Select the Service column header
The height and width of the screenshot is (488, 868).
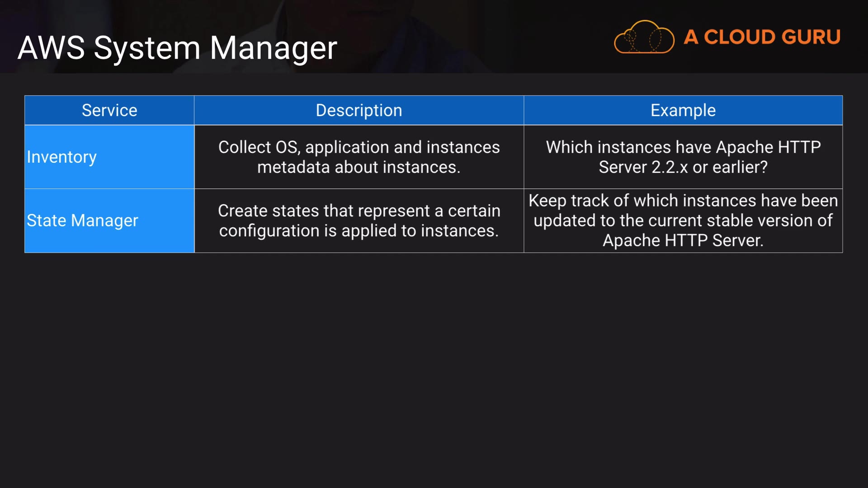[x=109, y=110]
